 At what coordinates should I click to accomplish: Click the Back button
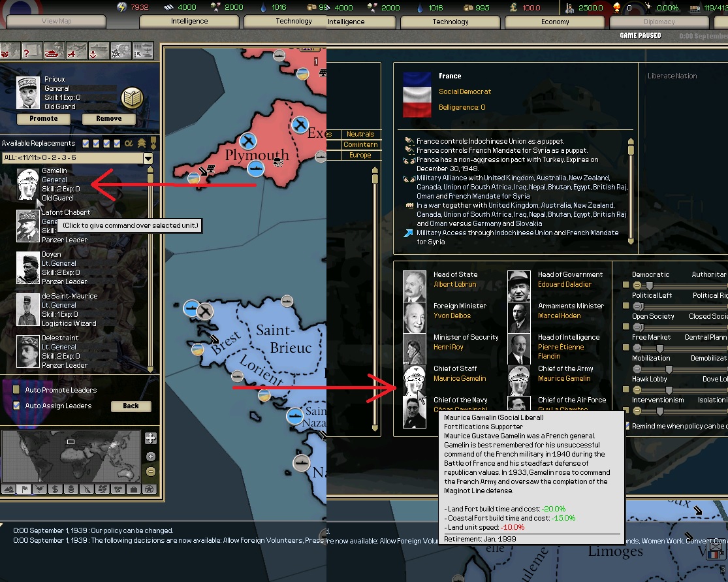[131, 406]
